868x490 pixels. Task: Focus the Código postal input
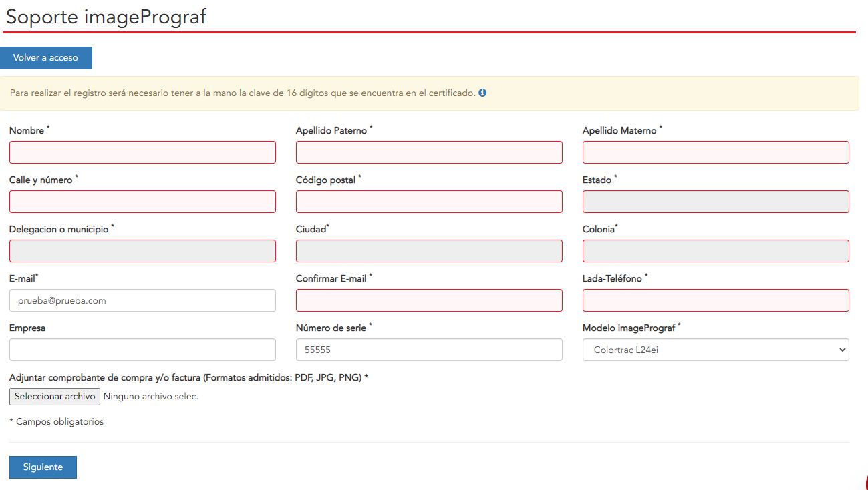(429, 202)
